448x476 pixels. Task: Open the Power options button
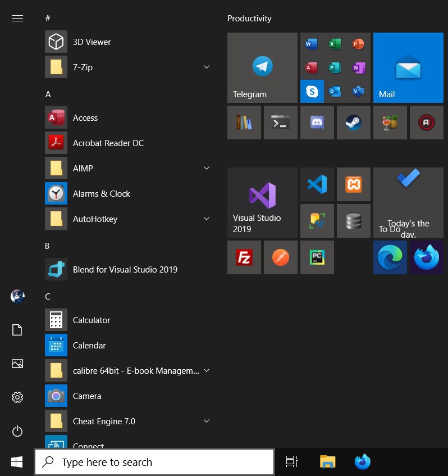pyautogui.click(x=17, y=431)
